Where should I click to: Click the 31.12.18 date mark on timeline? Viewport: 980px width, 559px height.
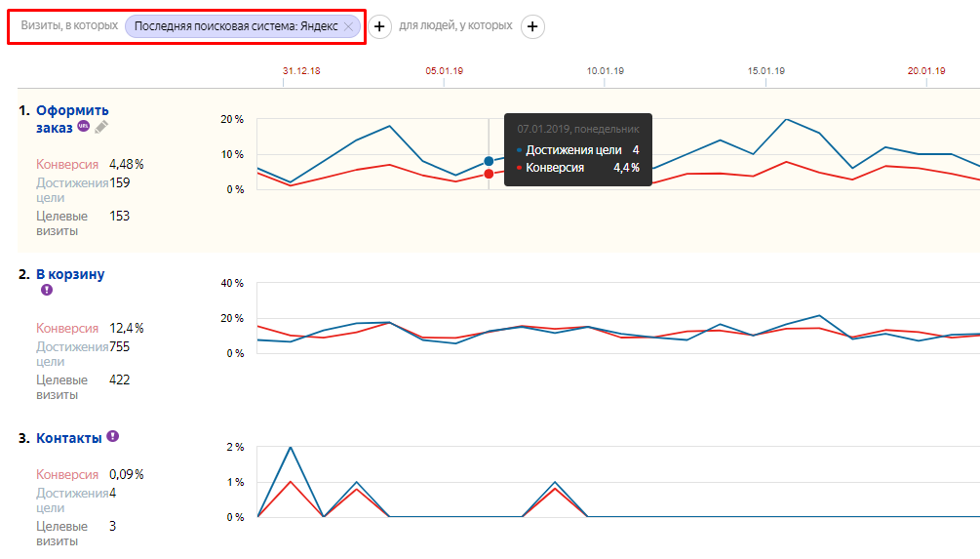tap(301, 70)
